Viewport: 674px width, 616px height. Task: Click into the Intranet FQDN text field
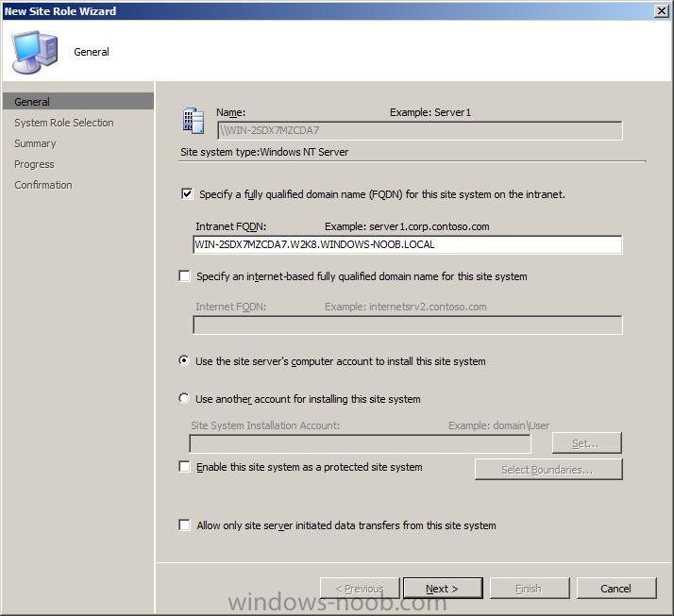(x=408, y=244)
